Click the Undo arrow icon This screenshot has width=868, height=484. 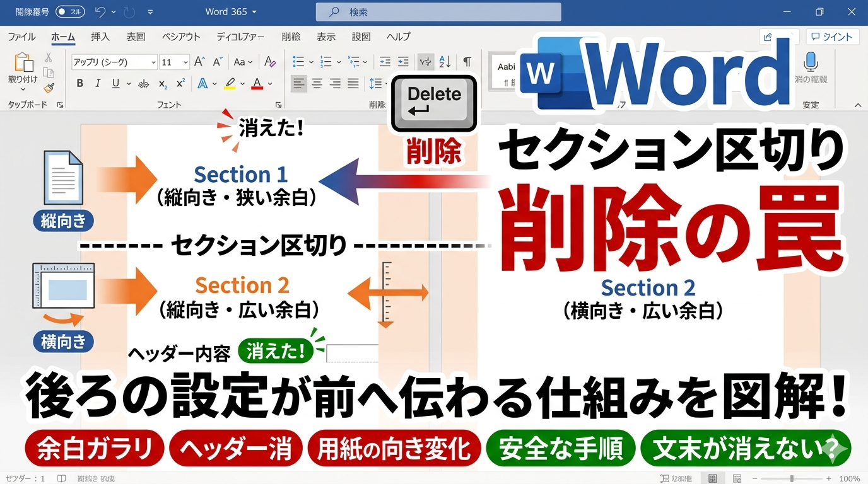[x=100, y=12]
